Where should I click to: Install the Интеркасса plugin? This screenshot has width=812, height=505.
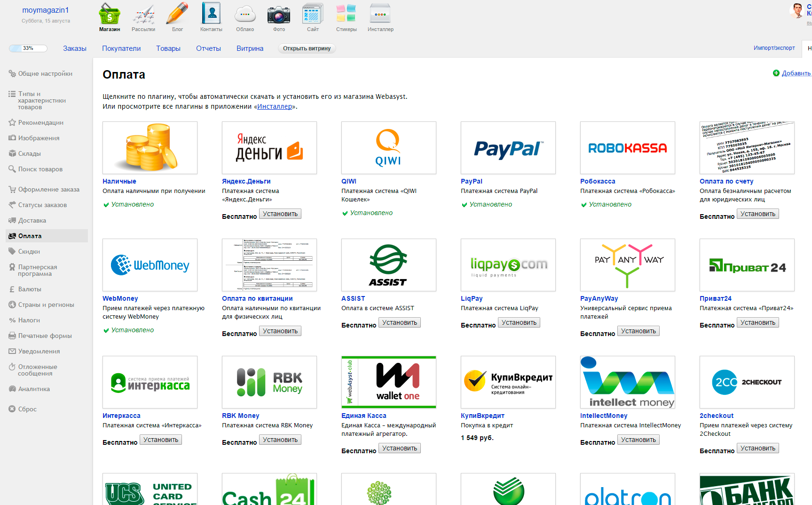pyautogui.click(x=161, y=440)
